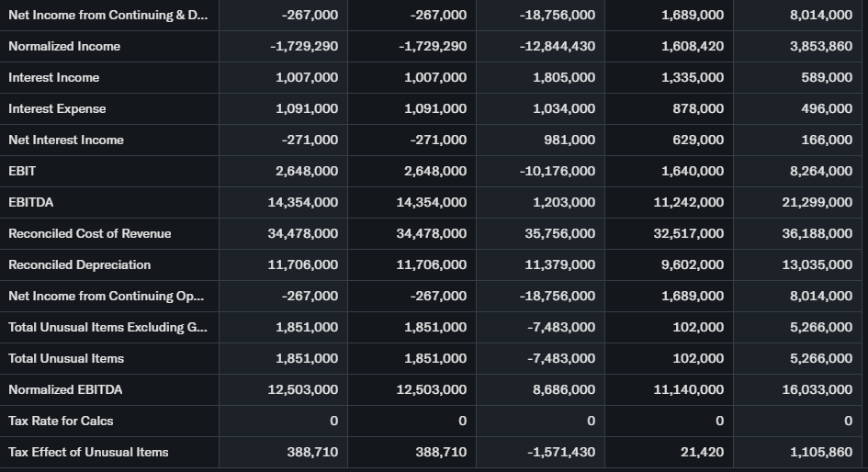Screen dimensions: 868x472
Task: Select the Reconciled Depreciation row label
Action: pyautogui.click(x=80, y=264)
